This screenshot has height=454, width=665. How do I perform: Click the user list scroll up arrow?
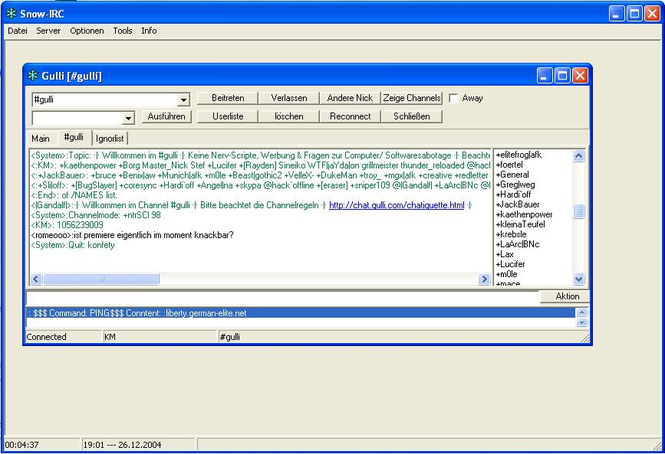tap(579, 156)
